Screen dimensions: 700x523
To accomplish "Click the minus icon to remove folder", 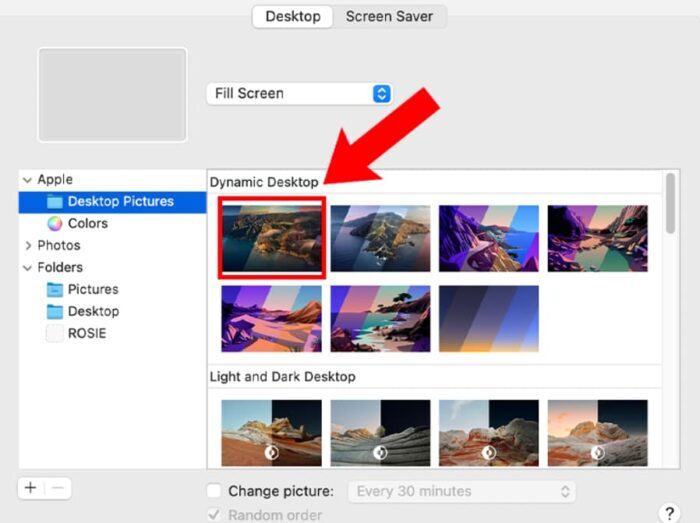I will coord(58,488).
